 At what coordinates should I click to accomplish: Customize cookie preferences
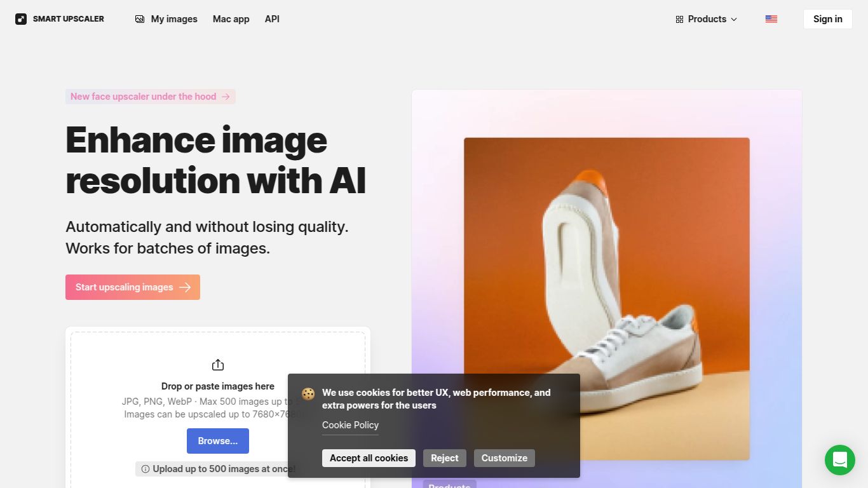(x=505, y=458)
